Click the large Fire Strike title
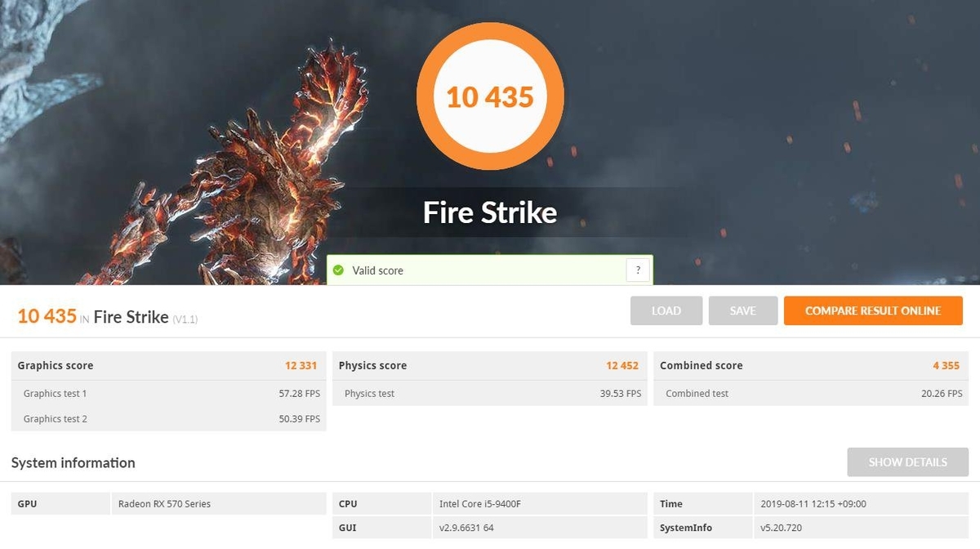This screenshot has width=980, height=549. pyautogui.click(x=490, y=212)
